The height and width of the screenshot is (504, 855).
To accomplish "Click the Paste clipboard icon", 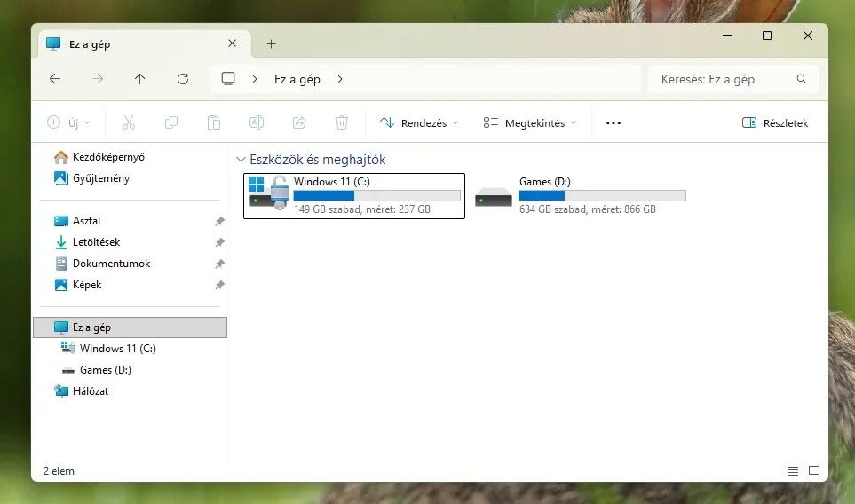I will 214,123.
